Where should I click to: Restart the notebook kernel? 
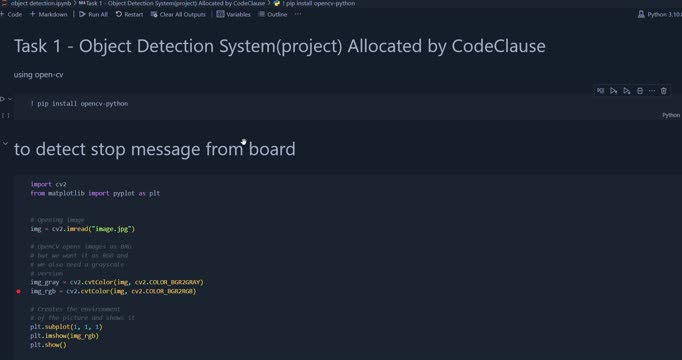tap(129, 14)
